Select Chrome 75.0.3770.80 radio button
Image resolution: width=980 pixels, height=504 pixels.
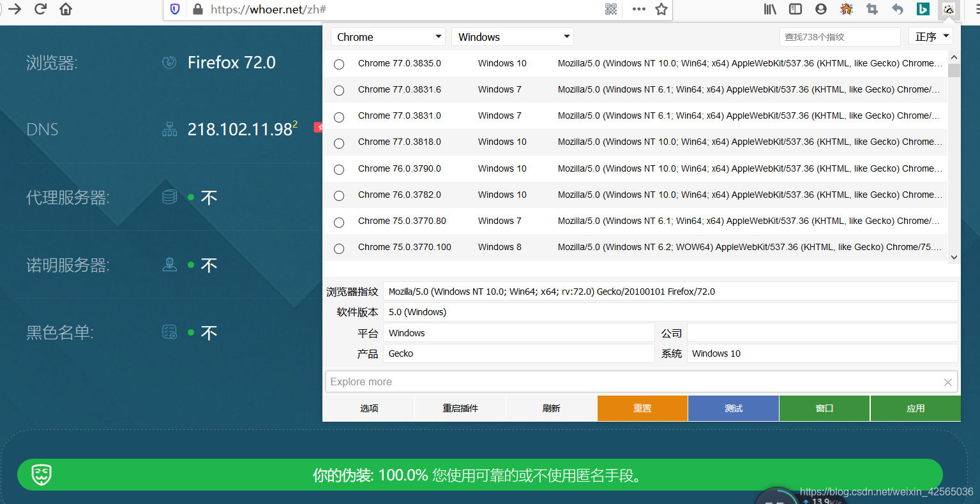[x=339, y=222]
